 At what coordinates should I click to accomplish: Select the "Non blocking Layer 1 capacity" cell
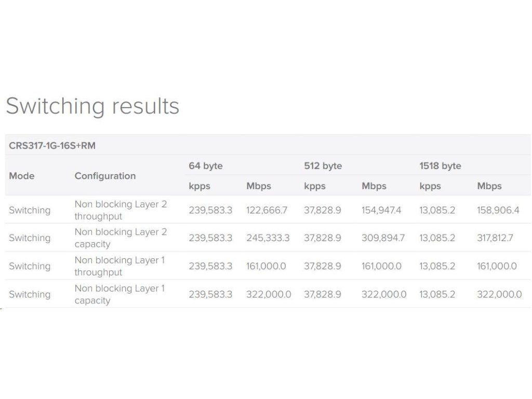click(x=119, y=294)
